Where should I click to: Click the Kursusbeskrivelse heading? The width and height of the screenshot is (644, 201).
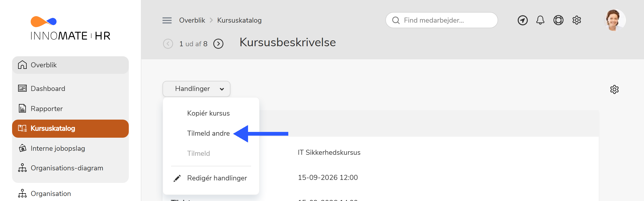click(288, 42)
